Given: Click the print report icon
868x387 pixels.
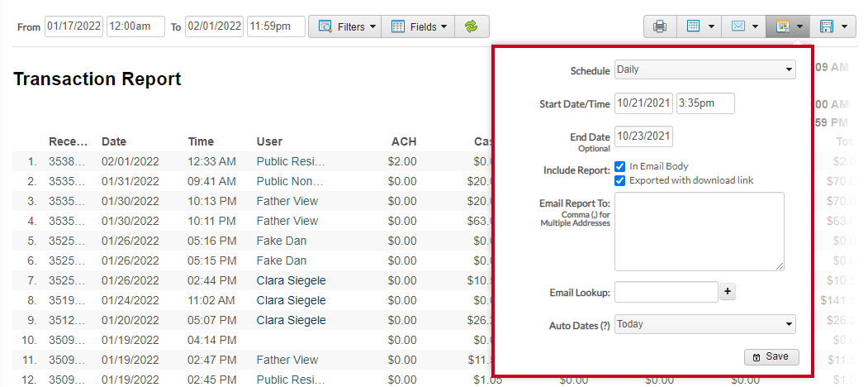Looking at the screenshot, I should [x=660, y=26].
